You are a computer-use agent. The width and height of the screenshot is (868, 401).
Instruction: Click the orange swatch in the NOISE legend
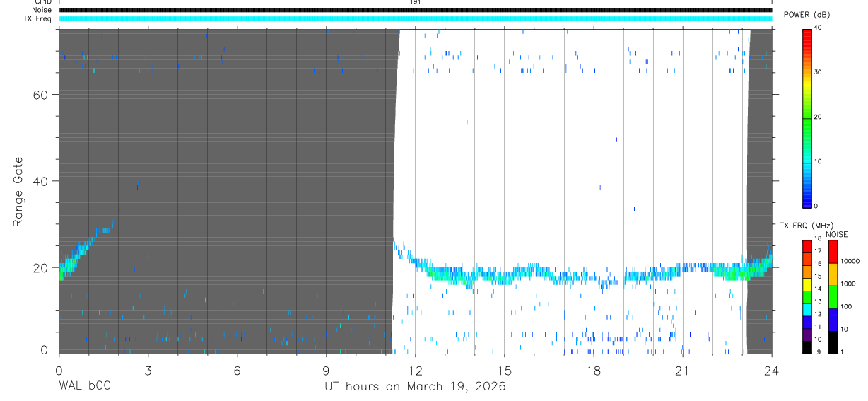(833, 274)
